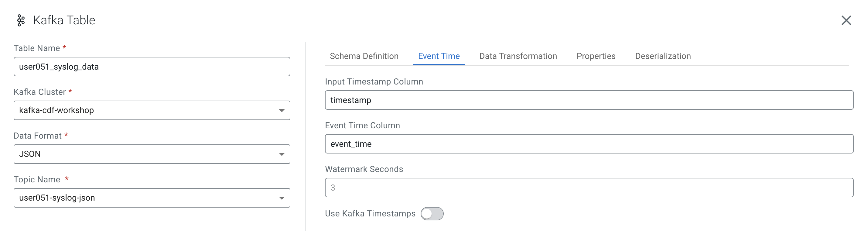
Task: Open the Data Format dropdown arrow
Action: (x=282, y=154)
